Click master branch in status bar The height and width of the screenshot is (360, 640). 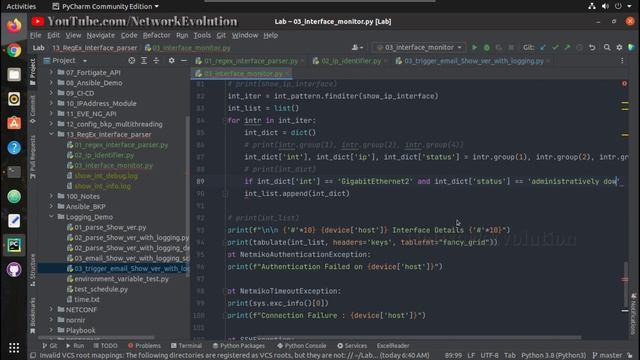click(607, 356)
